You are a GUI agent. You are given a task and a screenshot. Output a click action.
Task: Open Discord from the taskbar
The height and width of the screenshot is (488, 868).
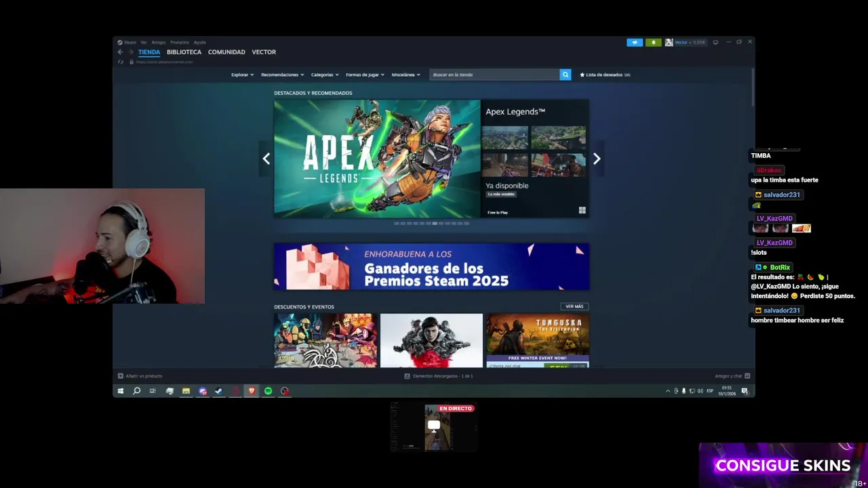203,391
